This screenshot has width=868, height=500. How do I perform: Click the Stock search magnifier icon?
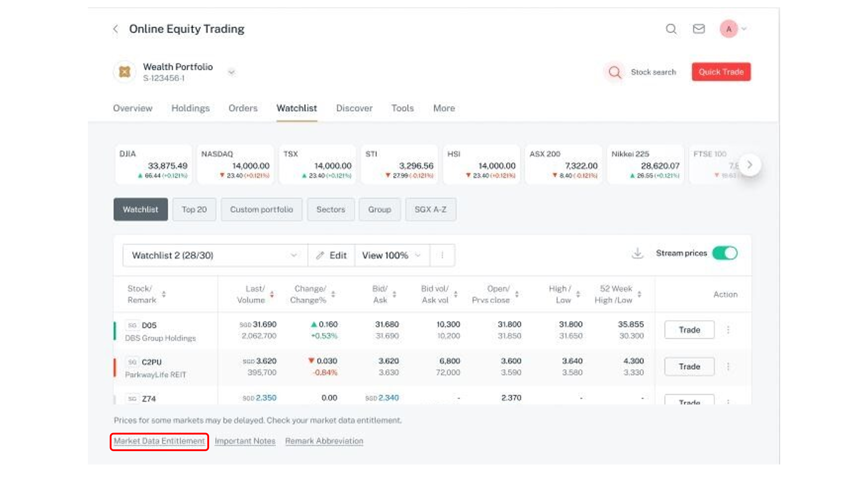pos(615,72)
